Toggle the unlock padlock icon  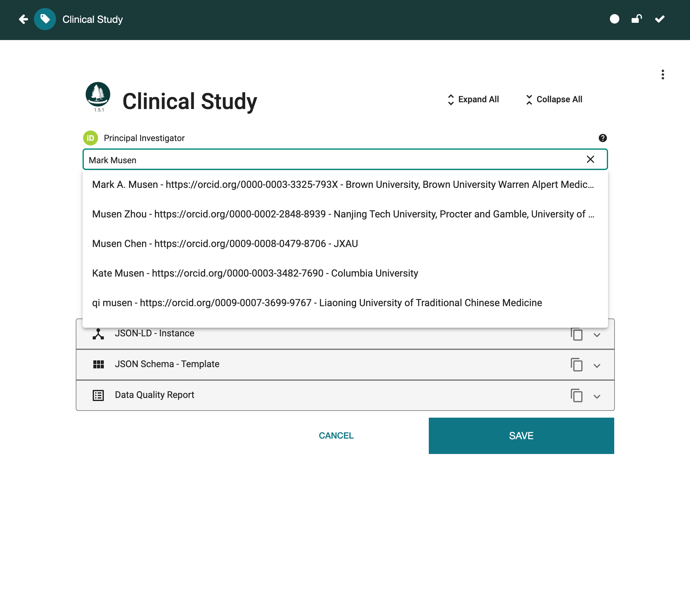636,19
